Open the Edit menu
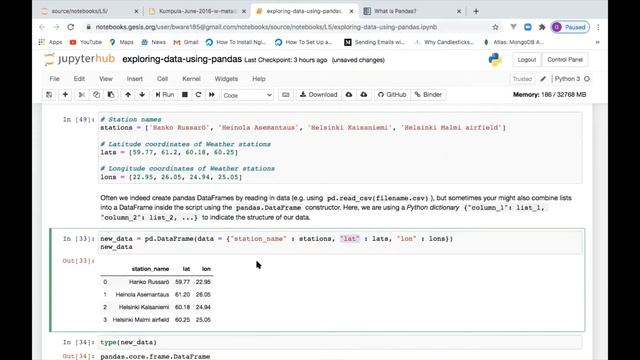 (x=79, y=79)
